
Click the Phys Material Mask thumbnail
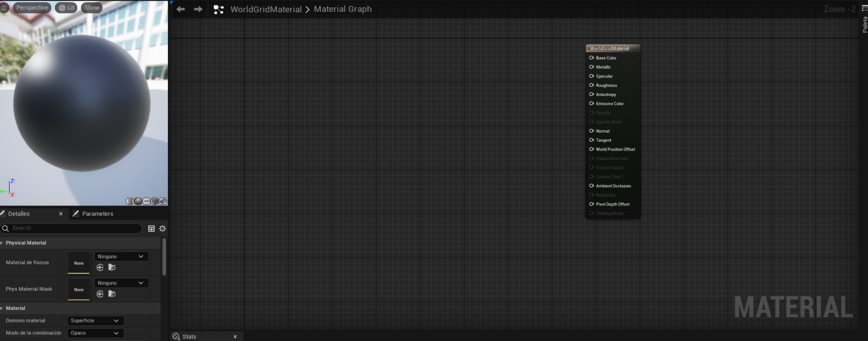pyautogui.click(x=79, y=289)
